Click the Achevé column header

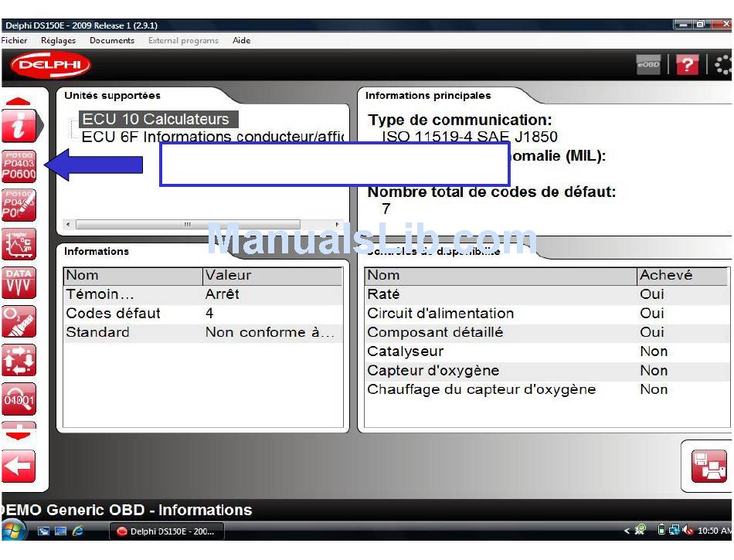coord(683,276)
